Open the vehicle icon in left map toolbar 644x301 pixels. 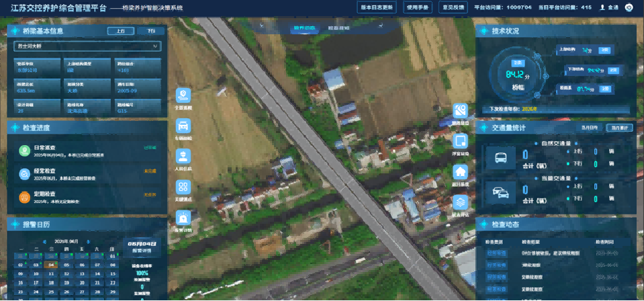pos(183,126)
